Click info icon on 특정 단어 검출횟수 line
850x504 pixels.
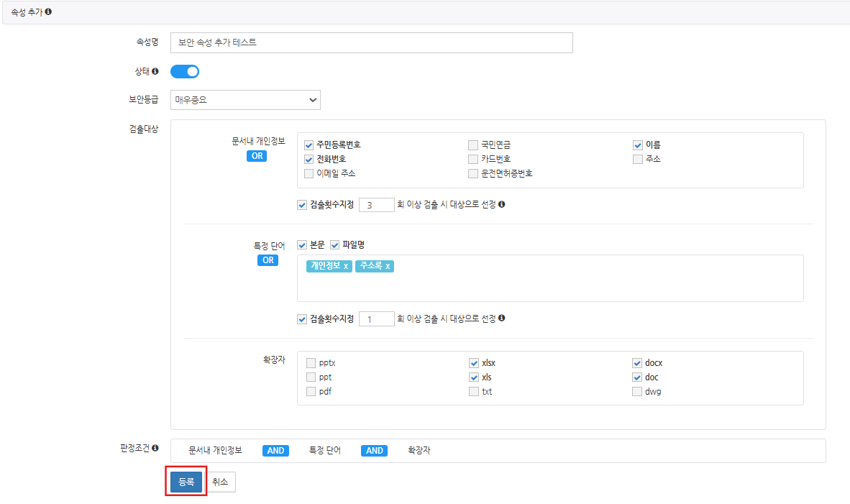coord(501,318)
